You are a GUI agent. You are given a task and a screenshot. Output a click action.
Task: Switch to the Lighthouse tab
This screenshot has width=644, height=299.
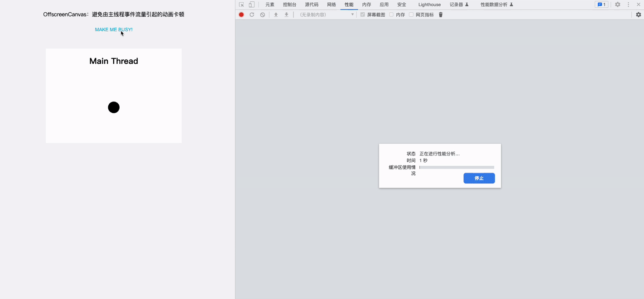tap(429, 4)
